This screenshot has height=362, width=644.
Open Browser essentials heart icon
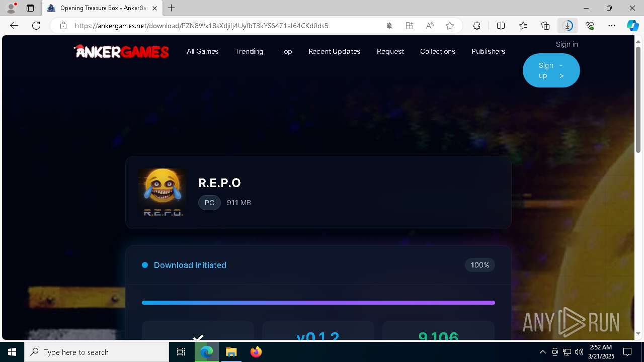(x=590, y=26)
